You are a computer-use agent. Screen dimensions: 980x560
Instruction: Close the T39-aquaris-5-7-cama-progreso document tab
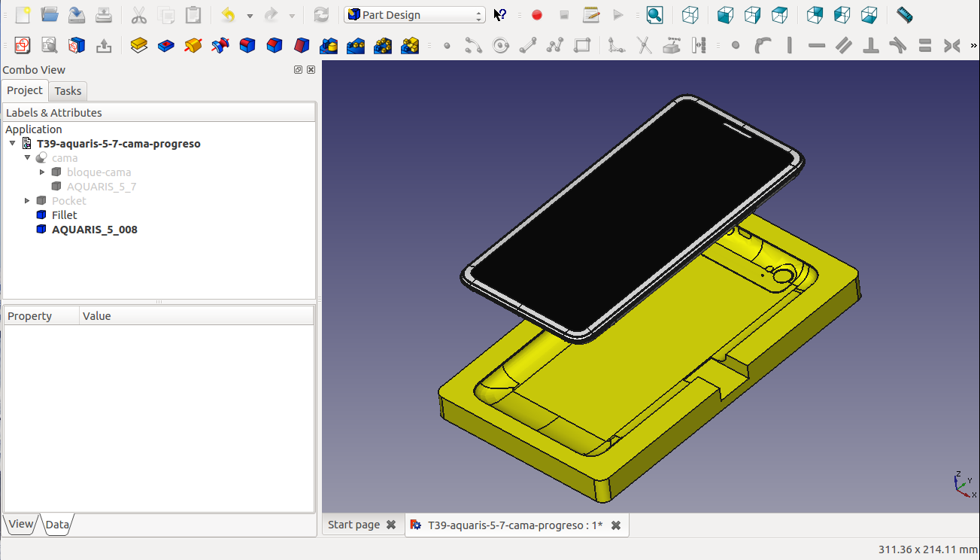616,525
